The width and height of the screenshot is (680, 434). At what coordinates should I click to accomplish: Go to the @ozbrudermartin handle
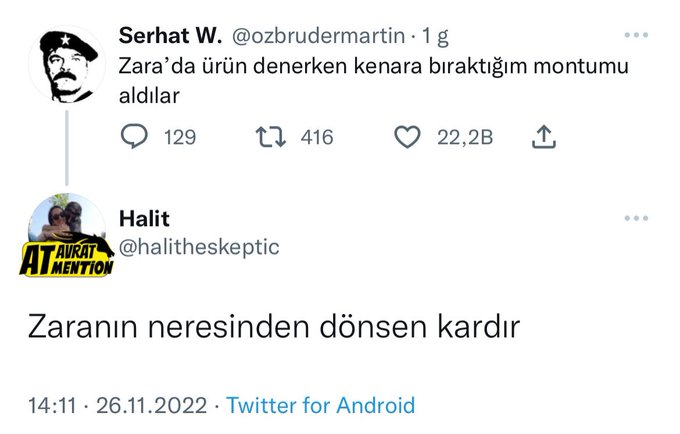click(320, 36)
